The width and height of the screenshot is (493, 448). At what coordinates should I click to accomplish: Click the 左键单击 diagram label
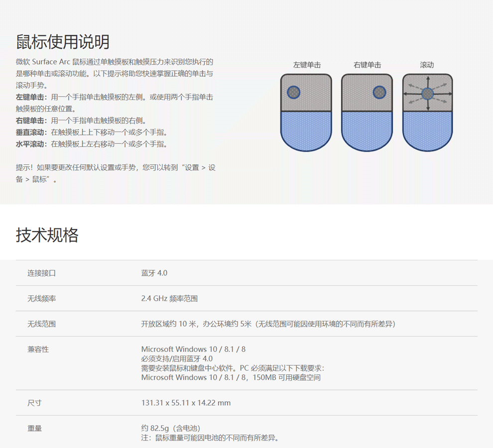[x=307, y=65]
